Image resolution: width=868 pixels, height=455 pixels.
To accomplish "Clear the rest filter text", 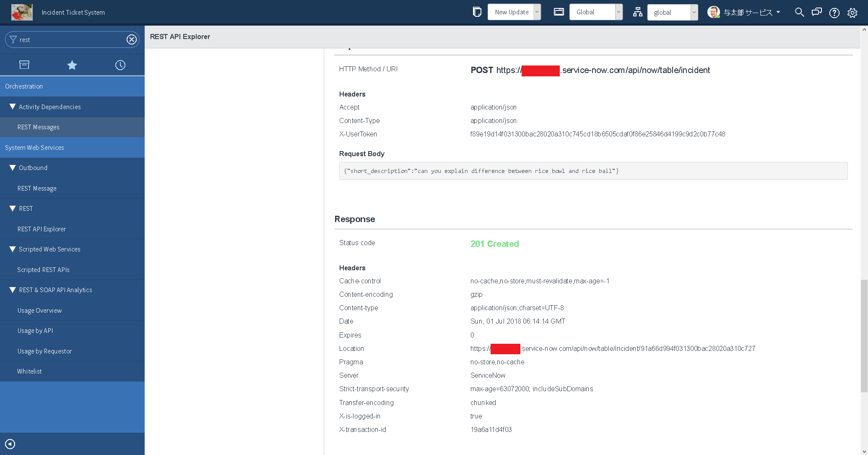I will point(131,39).
